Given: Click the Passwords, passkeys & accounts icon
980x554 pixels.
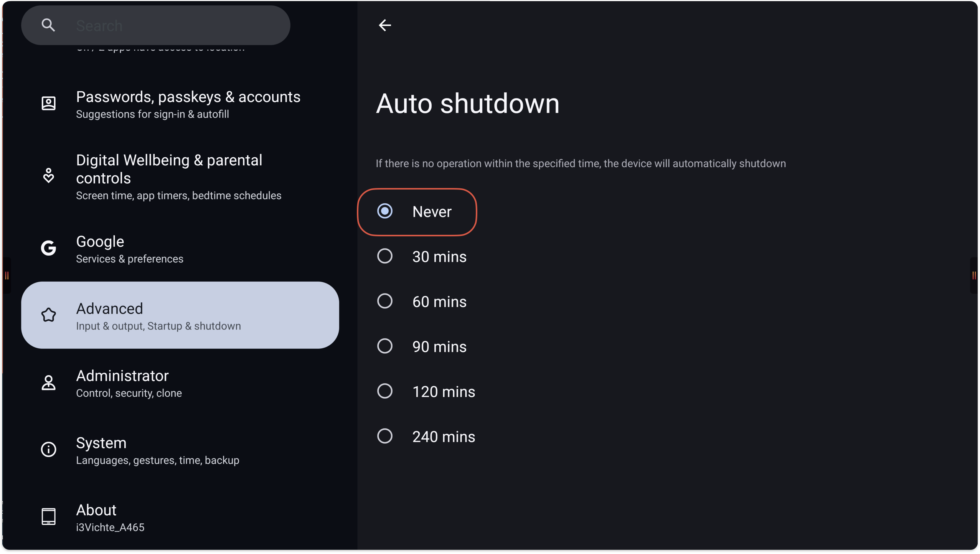Looking at the screenshot, I should (48, 104).
